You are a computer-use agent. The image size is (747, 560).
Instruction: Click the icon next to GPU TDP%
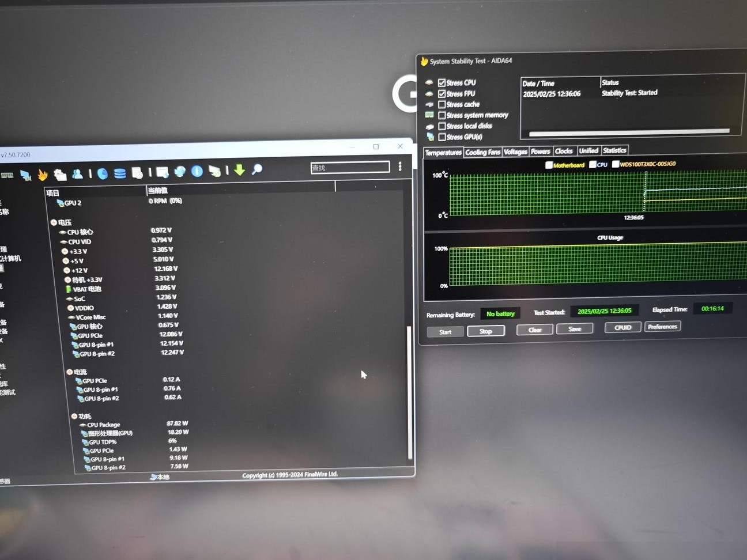[85, 442]
